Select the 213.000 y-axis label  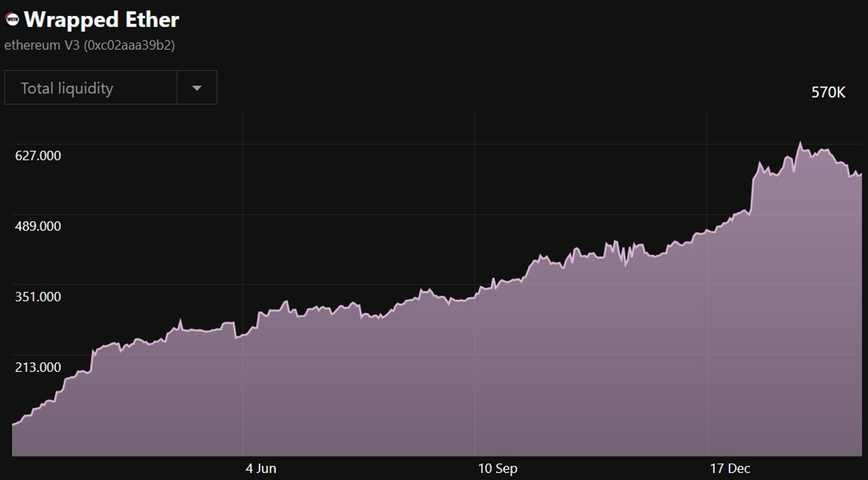click(38, 368)
